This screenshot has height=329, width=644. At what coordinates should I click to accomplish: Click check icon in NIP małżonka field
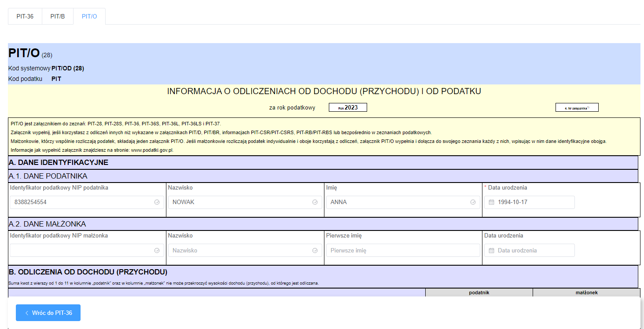coord(157,250)
